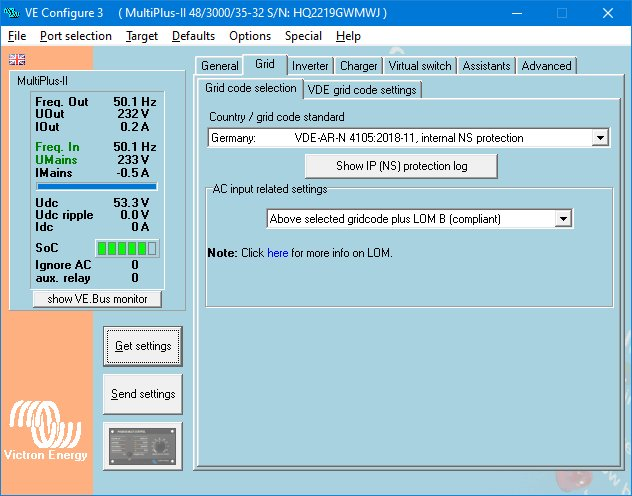632x496 pixels.
Task: Select the VDE grid code settings tab
Action: click(362, 89)
